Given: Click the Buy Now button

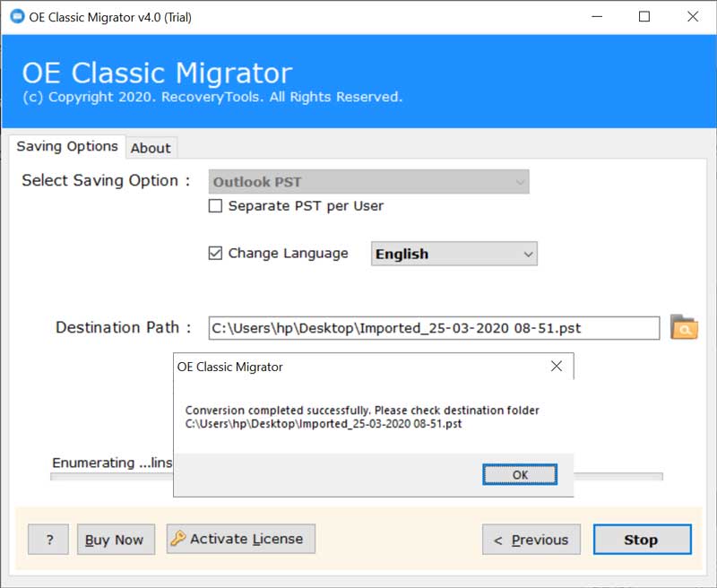Looking at the screenshot, I should (x=115, y=540).
